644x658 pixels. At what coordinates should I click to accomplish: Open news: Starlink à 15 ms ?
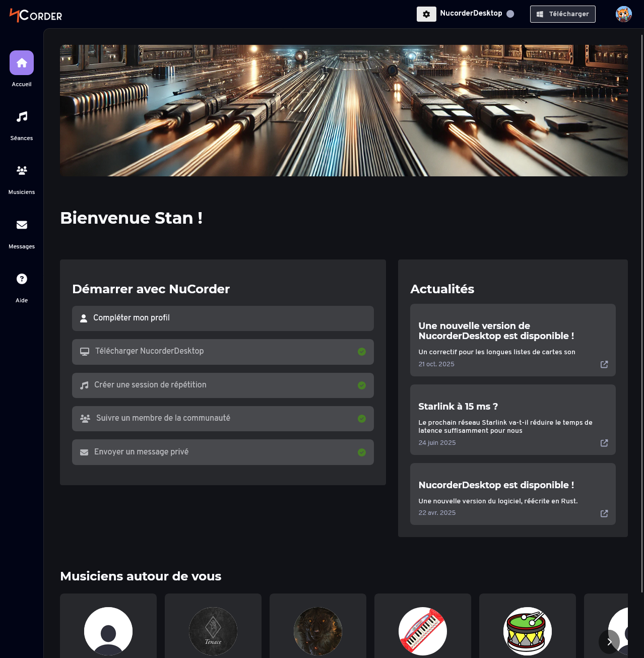click(x=513, y=420)
